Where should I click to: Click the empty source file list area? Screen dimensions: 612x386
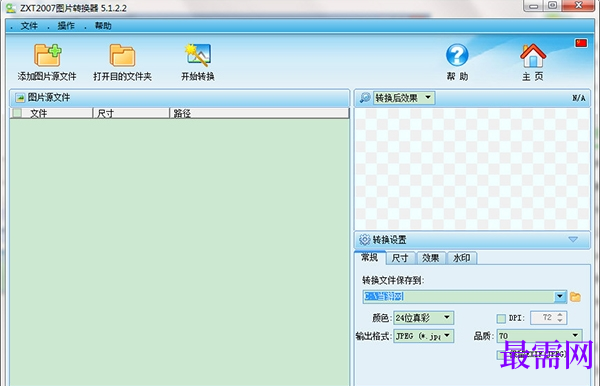(180, 252)
